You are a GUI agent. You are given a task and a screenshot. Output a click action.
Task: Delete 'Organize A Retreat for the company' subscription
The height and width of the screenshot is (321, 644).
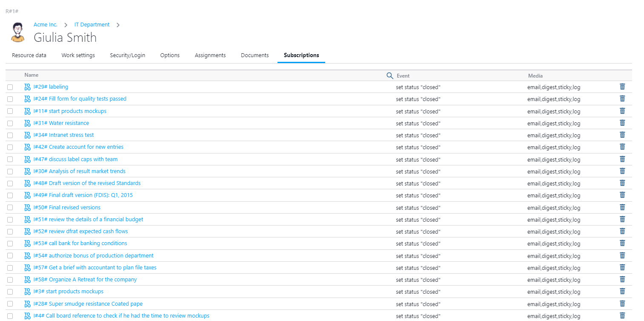click(622, 279)
